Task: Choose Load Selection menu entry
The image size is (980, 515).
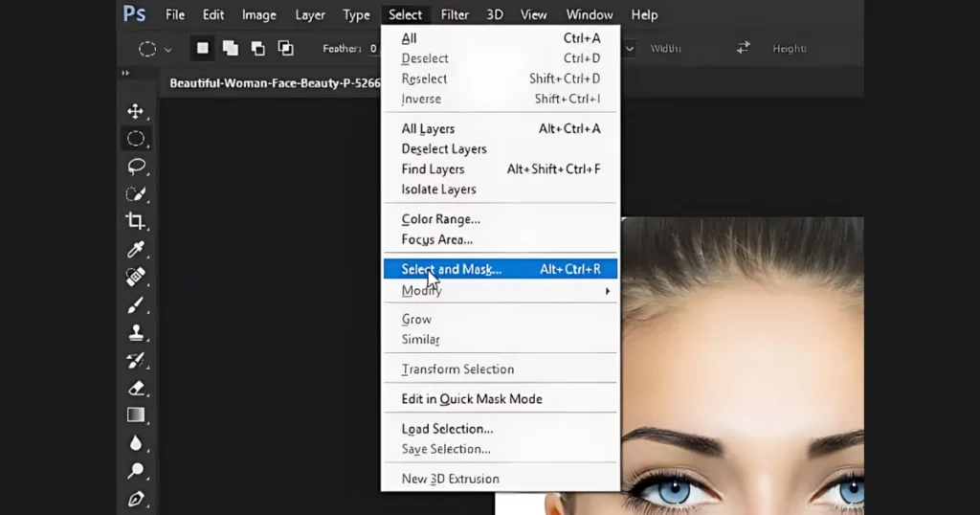Action: (500, 430)
